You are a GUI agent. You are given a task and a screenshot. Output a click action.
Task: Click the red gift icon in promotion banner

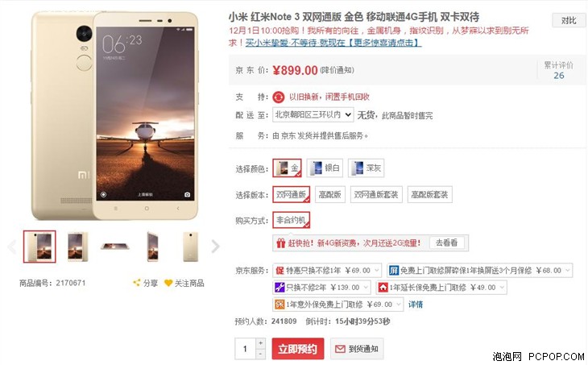coord(281,243)
